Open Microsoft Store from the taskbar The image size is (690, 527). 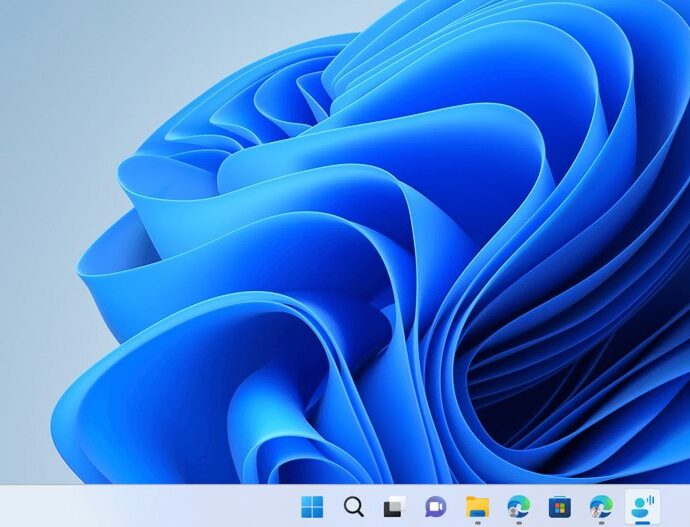click(x=559, y=506)
